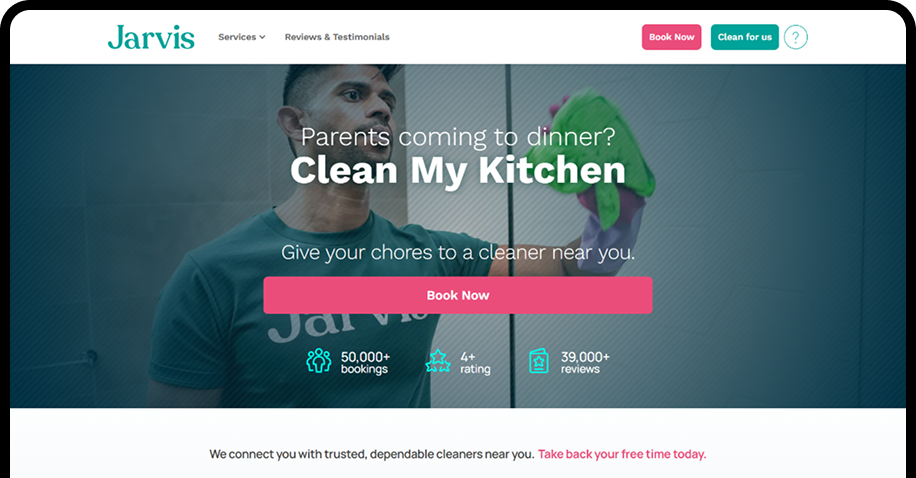Expand the Services dropdown chevron
This screenshot has width=916, height=478.
pos(262,37)
